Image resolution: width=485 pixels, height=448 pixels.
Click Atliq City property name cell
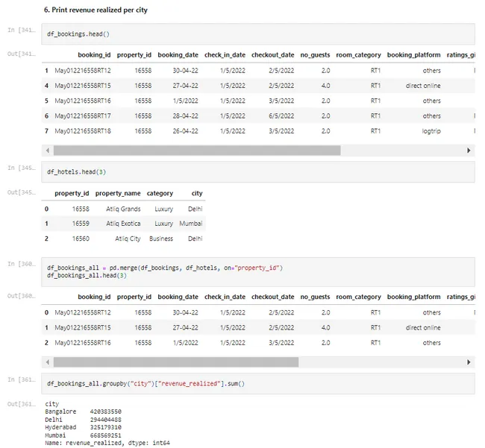[128, 239]
